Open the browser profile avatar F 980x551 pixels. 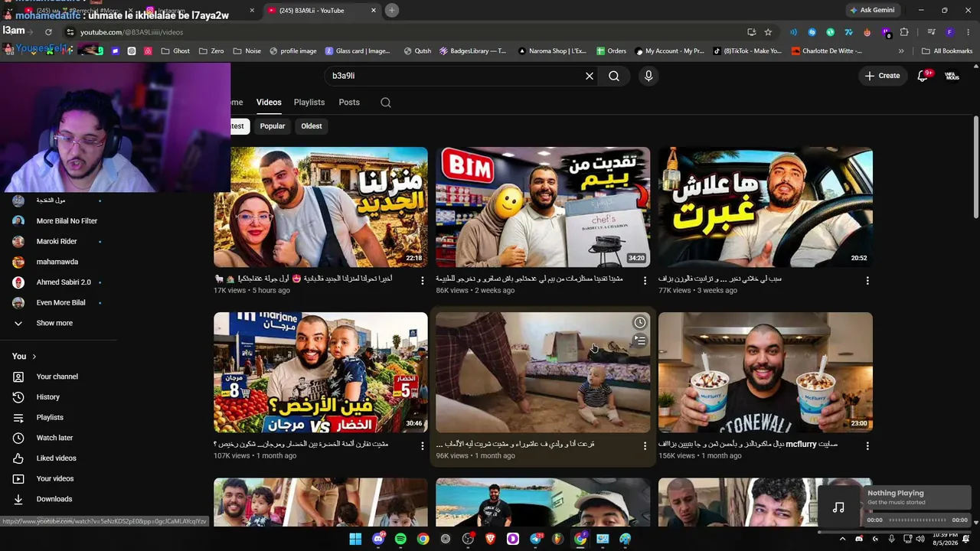[x=950, y=32]
